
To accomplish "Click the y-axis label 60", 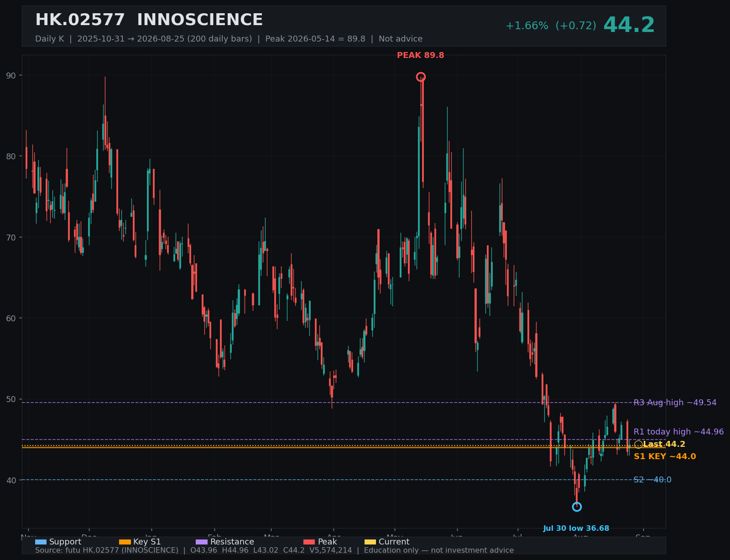I will [x=11, y=318].
